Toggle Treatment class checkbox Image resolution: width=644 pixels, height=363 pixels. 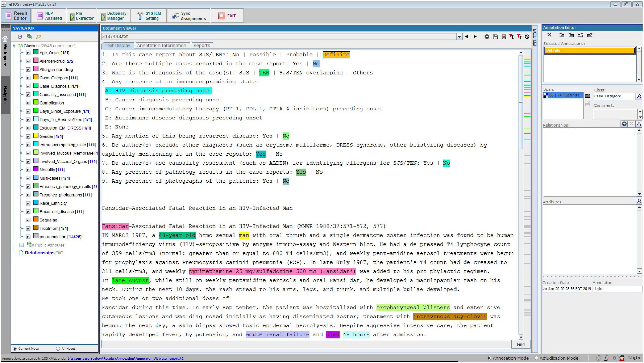tap(28, 228)
